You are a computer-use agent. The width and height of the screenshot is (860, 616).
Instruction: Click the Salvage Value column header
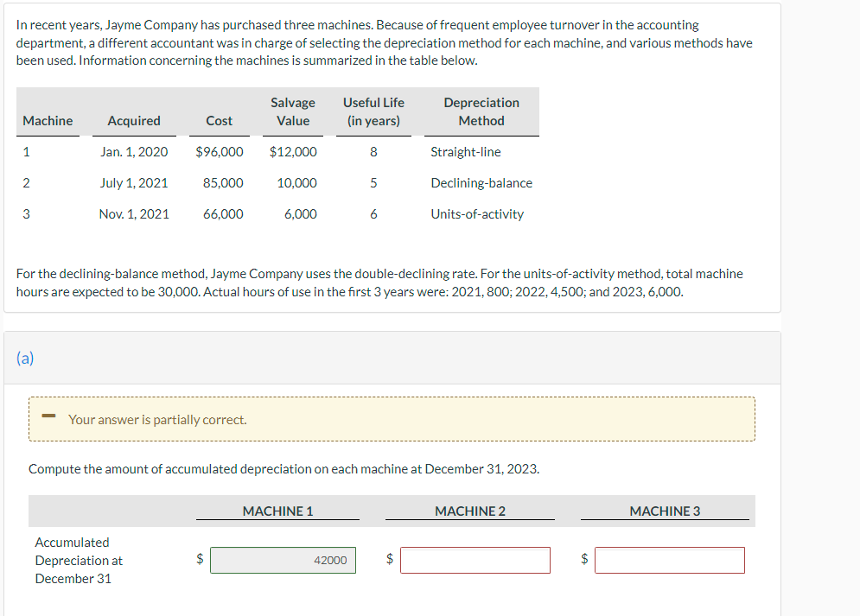(x=293, y=111)
